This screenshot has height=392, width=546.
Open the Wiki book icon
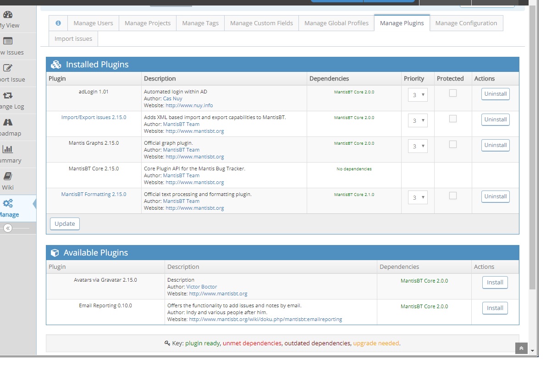click(x=8, y=176)
